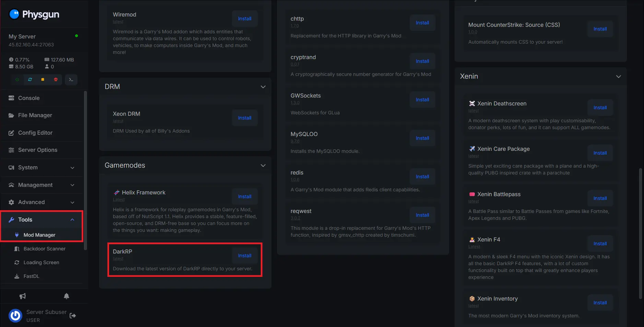Open the File Manager page
This screenshot has height=327, width=644.
[35, 115]
